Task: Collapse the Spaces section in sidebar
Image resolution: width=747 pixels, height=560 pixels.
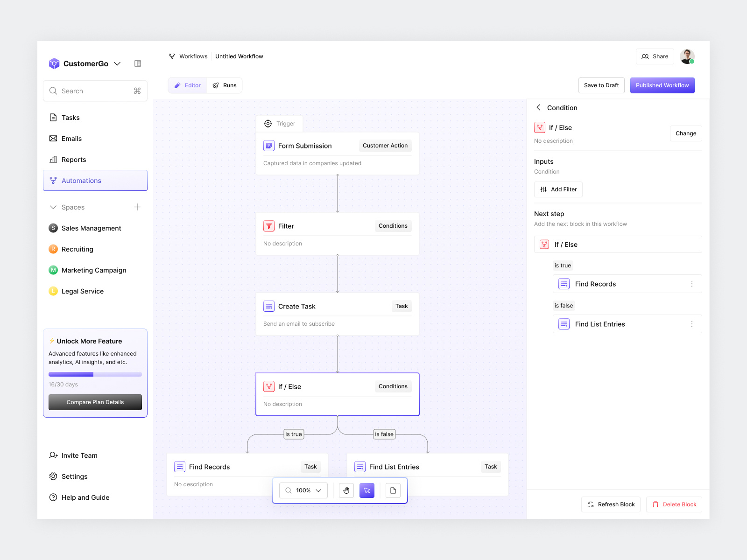Action: 52,207
